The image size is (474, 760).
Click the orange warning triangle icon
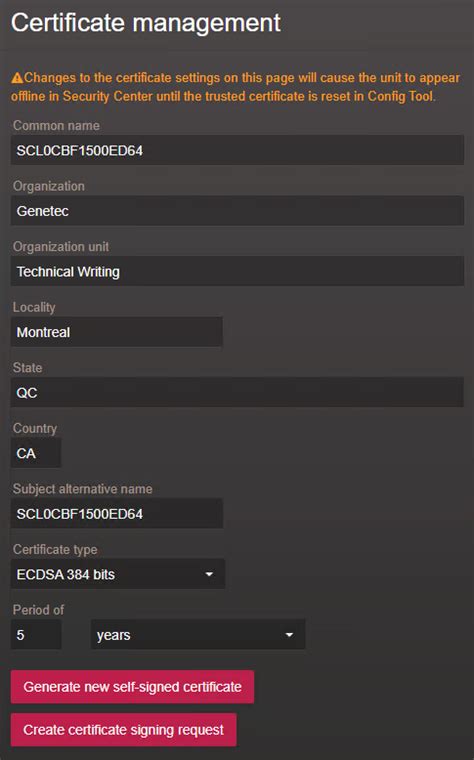(x=17, y=78)
